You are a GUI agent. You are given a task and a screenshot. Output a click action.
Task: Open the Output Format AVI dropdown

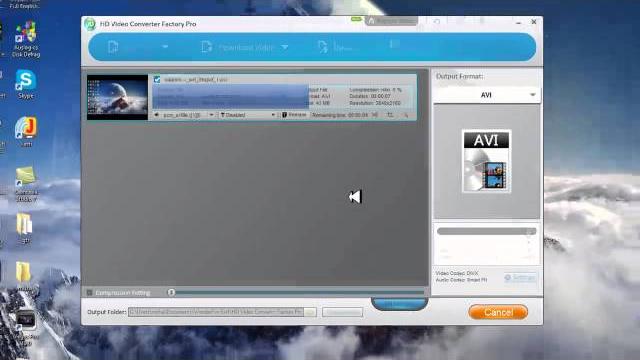click(487, 95)
